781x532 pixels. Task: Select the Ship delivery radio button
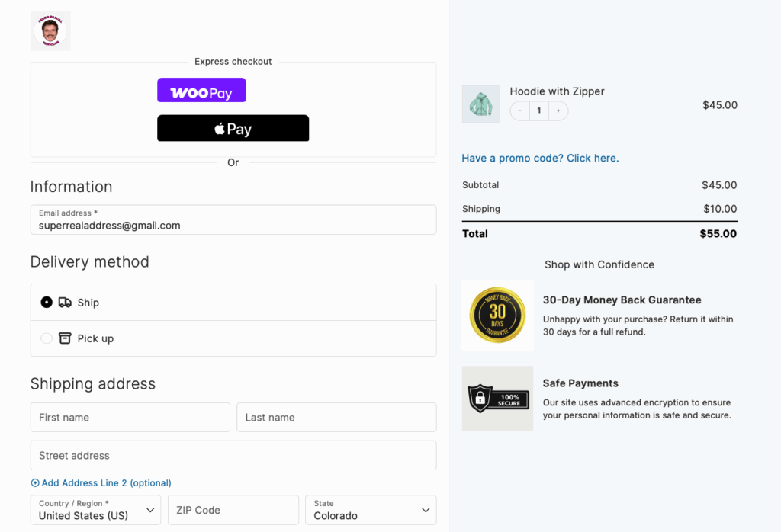[x=47, y=302]
